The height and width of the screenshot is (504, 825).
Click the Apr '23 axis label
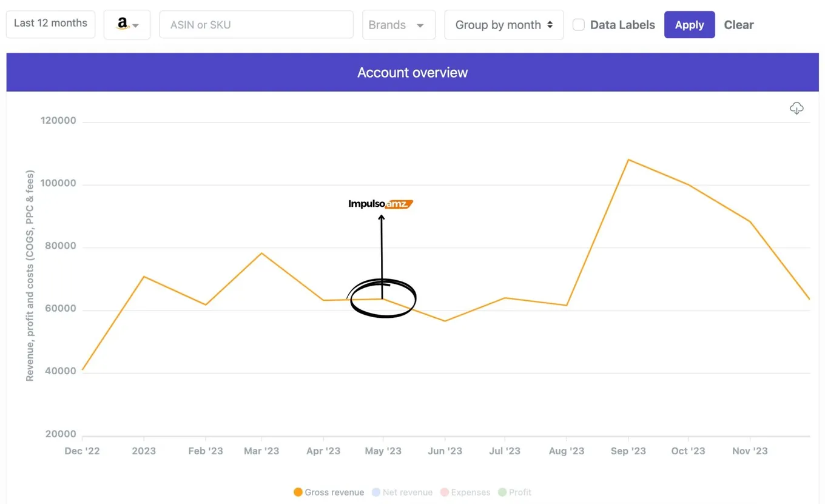(x=323, y=451)
